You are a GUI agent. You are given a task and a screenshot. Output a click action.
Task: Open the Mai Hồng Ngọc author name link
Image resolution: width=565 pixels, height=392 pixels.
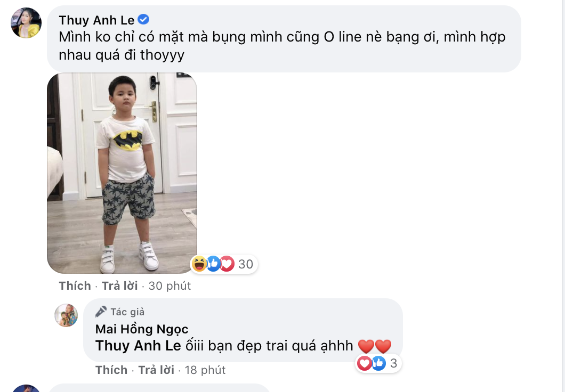(x=142, y=329)
